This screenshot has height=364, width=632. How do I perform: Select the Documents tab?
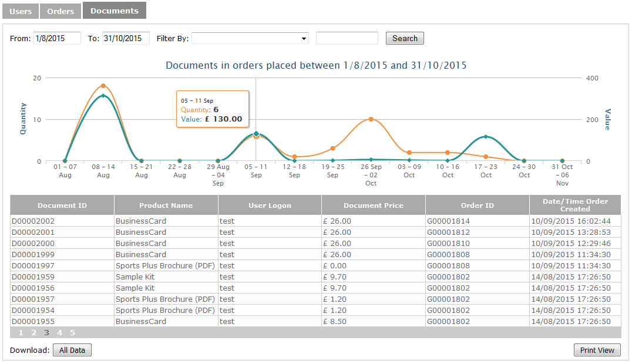pos(115,11)
